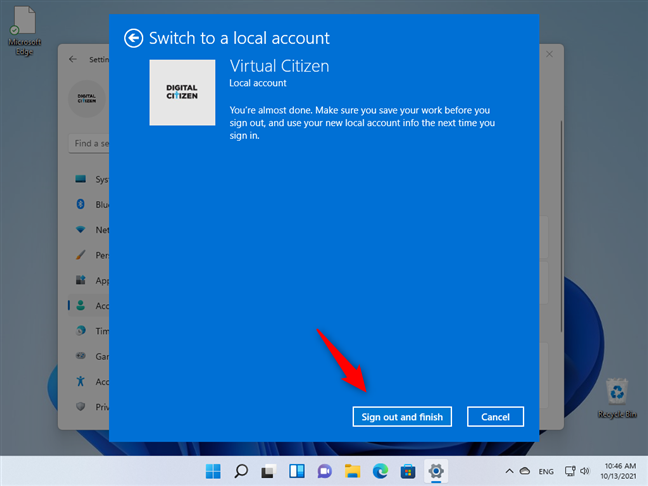Open taskbar Search
The image size is (648, 486).
(241, 471)
